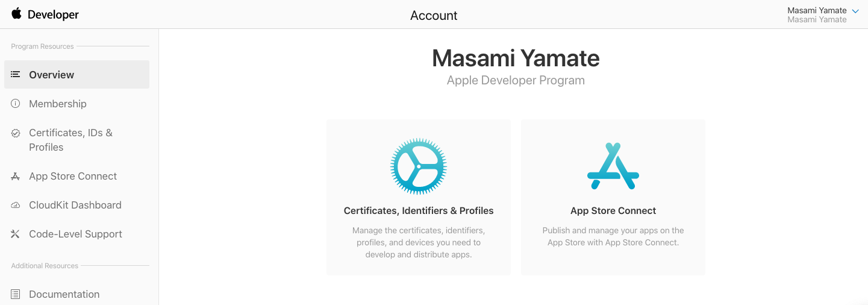Open the Masami Yamate account menu

(817, 11)
